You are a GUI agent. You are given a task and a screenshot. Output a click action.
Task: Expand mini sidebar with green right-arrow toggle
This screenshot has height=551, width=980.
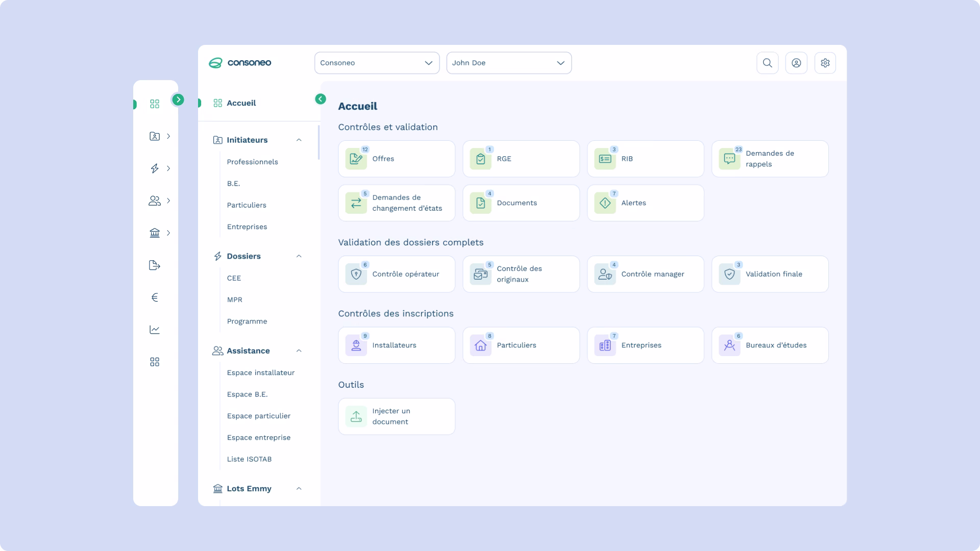click(x=178, y=99)
